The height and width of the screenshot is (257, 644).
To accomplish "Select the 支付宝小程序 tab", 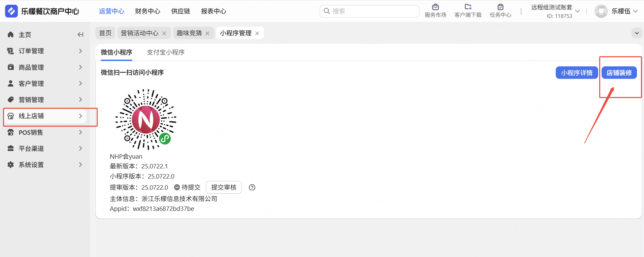I will pos(166,52).
